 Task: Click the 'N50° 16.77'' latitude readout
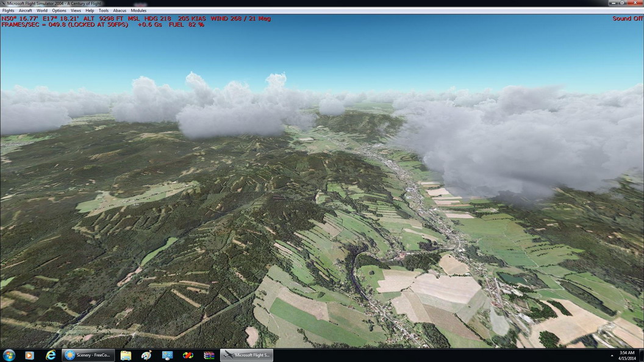point(20,18)
